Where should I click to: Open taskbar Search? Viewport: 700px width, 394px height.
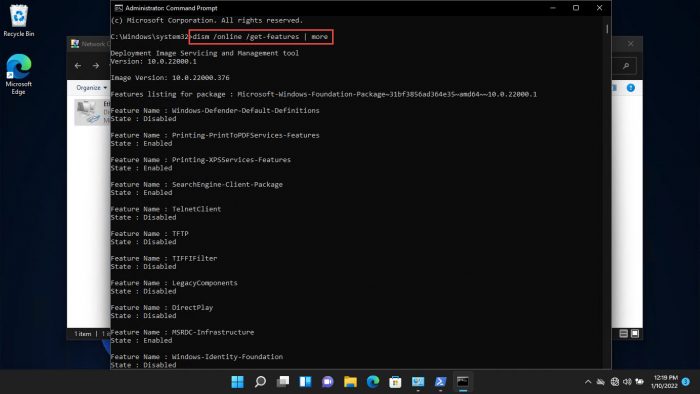point(260,382)
